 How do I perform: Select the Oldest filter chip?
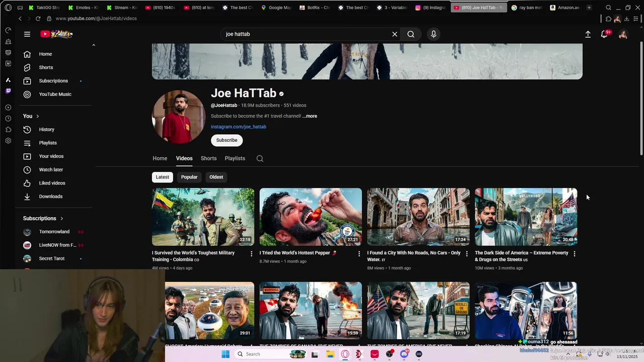(x=216, y=177)
